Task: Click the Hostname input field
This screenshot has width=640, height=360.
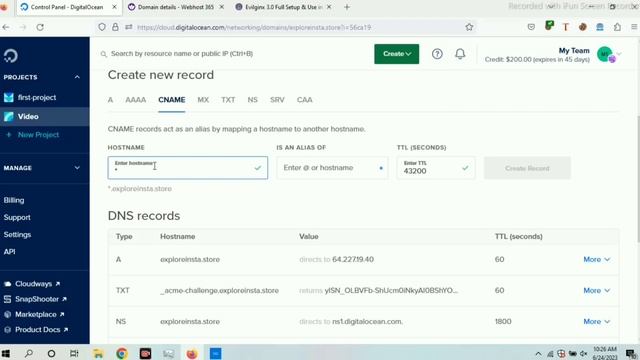Action: coord(188,168)
